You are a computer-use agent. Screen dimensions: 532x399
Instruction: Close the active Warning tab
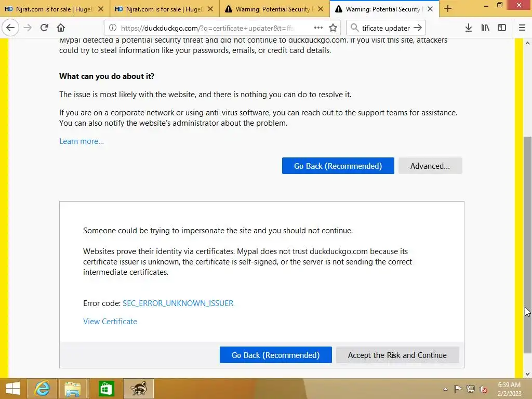tap(430, 9)
